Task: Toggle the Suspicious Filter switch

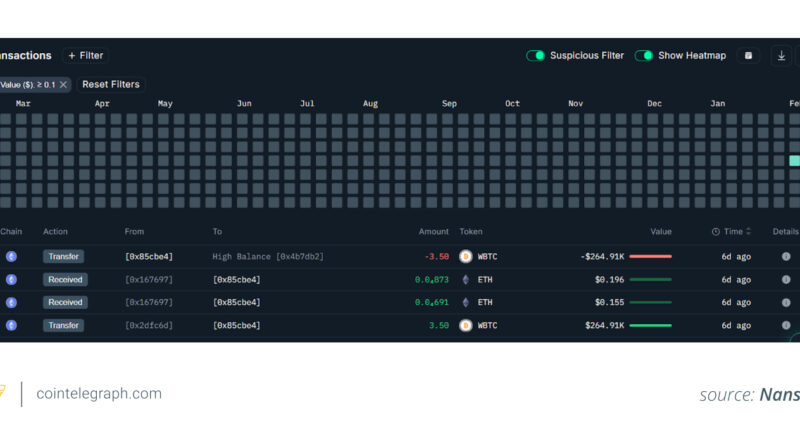Action: pos(536,56)
